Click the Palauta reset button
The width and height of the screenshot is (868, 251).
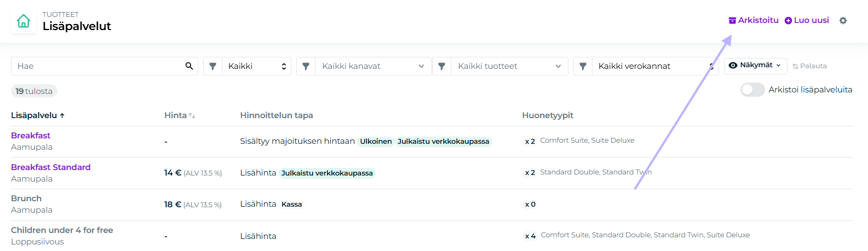tap(809, 66)
